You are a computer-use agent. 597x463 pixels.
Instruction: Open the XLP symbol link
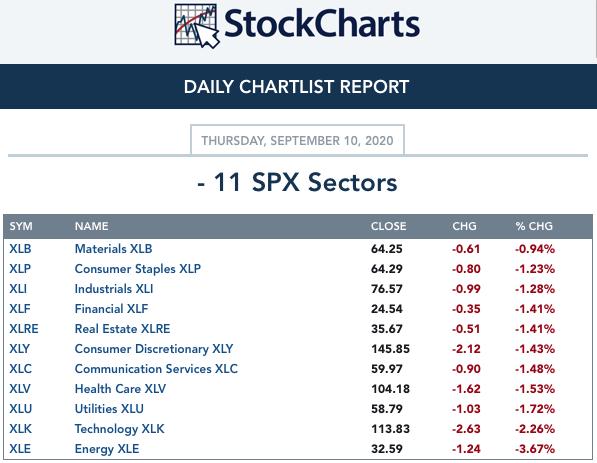point(20,269)
